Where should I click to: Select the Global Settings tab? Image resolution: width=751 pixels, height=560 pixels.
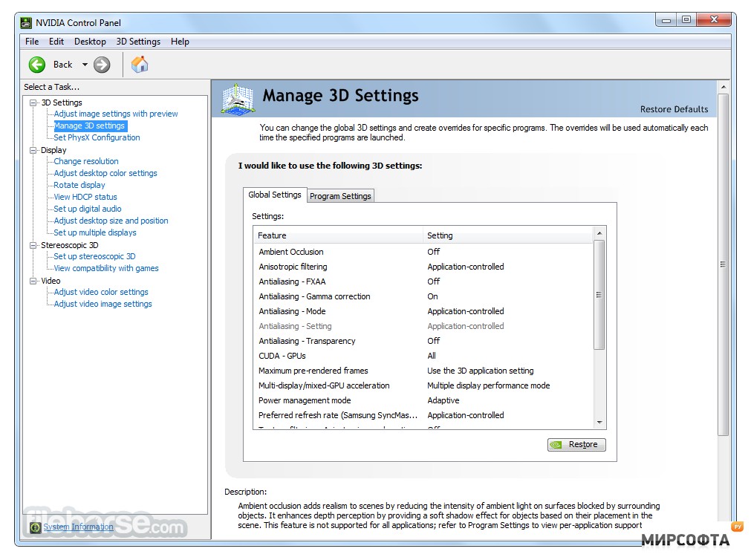pos(274,195)
